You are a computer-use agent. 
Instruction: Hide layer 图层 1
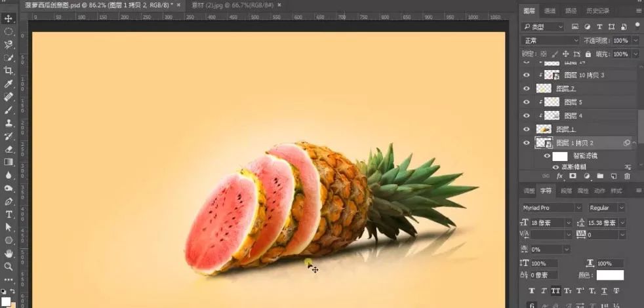(527, 129)
